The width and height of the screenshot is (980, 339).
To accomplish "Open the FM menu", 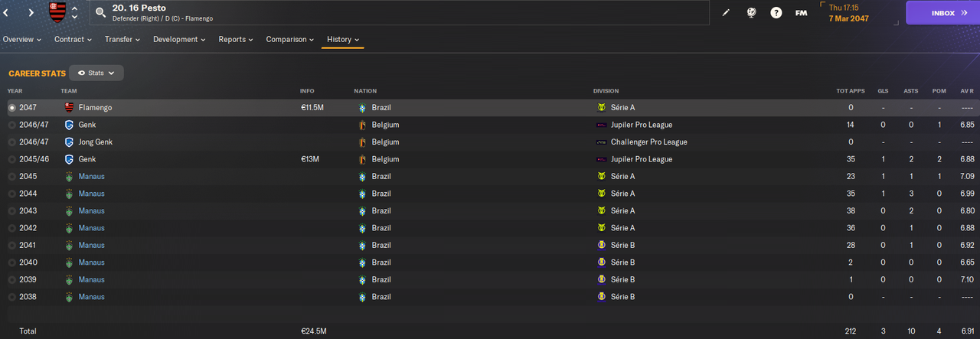I will coord(801,13).
